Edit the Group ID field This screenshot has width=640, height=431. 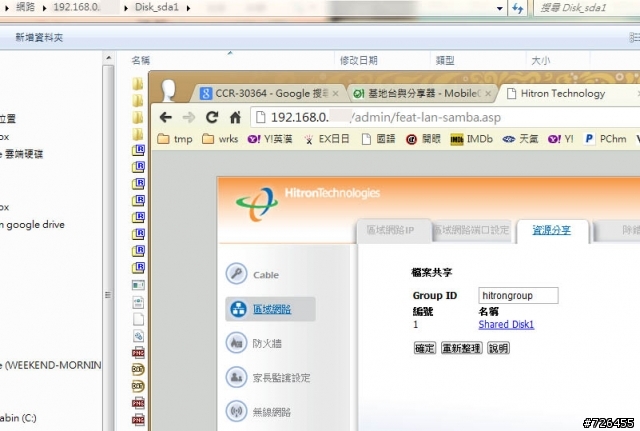coord(518,295)
